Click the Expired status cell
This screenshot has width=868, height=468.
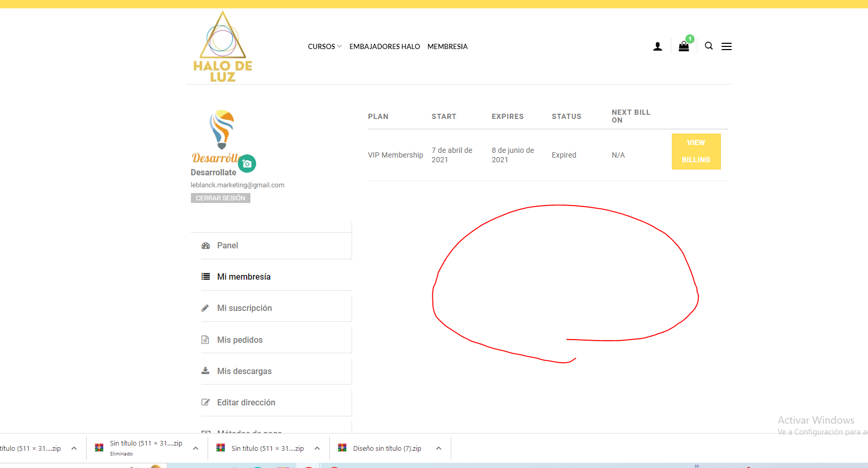pos(564,155)
